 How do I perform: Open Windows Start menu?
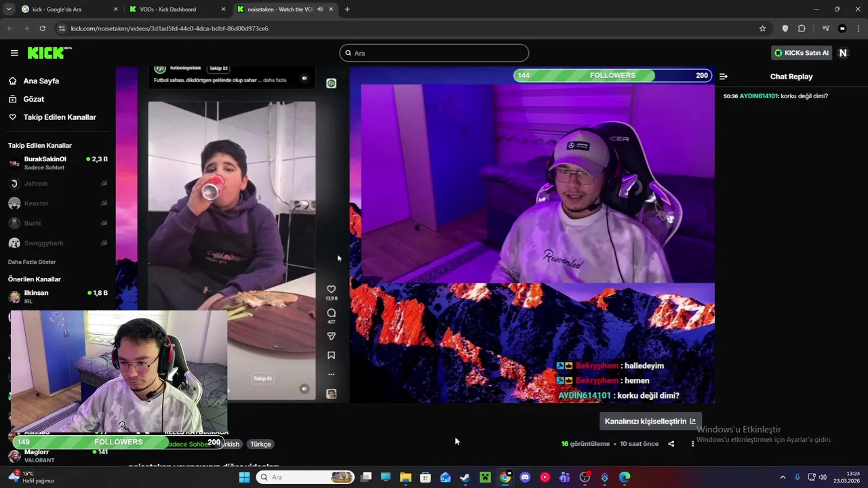tap(244, 477)
